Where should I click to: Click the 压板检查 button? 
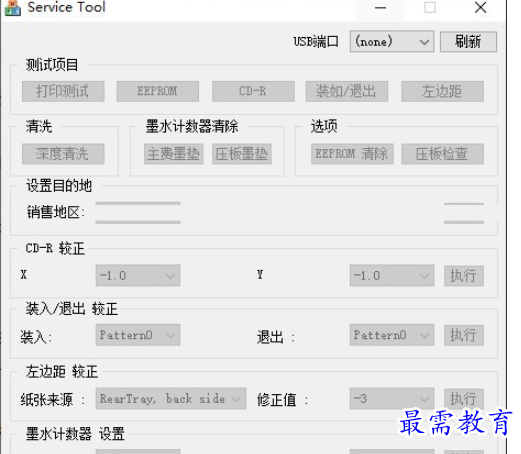pyautogui.click(x=442, y=154)
